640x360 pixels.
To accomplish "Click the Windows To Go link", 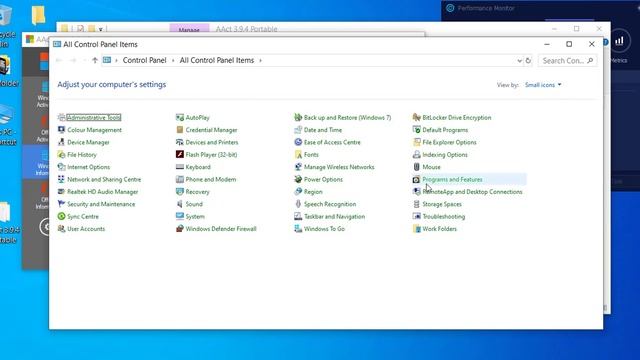I will click(x=324, y=229).
